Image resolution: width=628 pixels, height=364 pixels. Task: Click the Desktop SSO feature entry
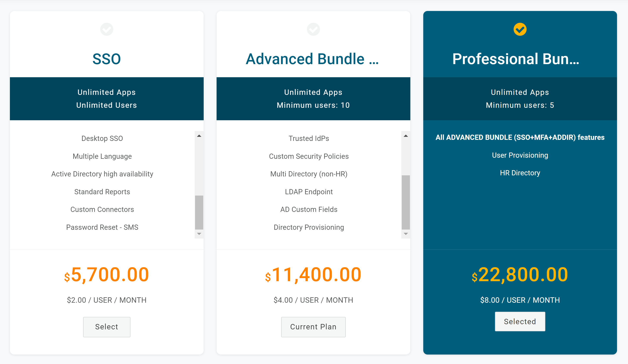point(102,138)
